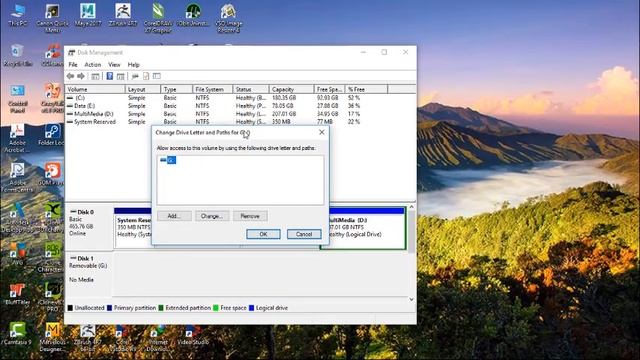
Task: Open the View menu in Disk Management
Action: point(114,64)
